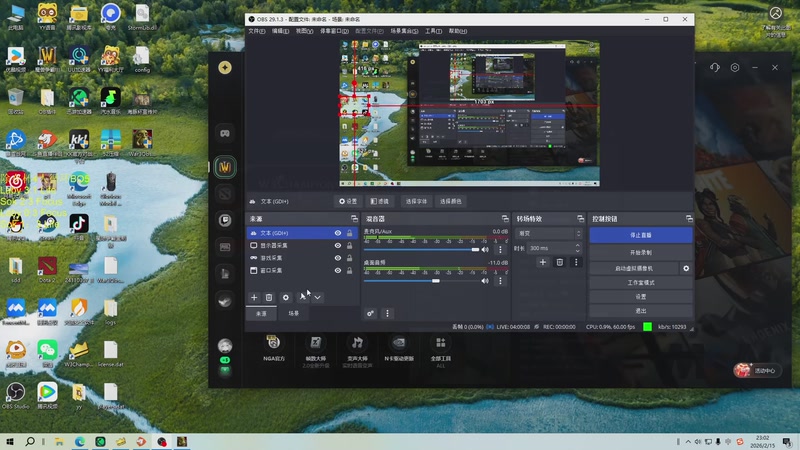The width and height of the screenshot is (800, 450).
Task: Adjust the 300 ms duration stepper
Action: tap(578, 248)
